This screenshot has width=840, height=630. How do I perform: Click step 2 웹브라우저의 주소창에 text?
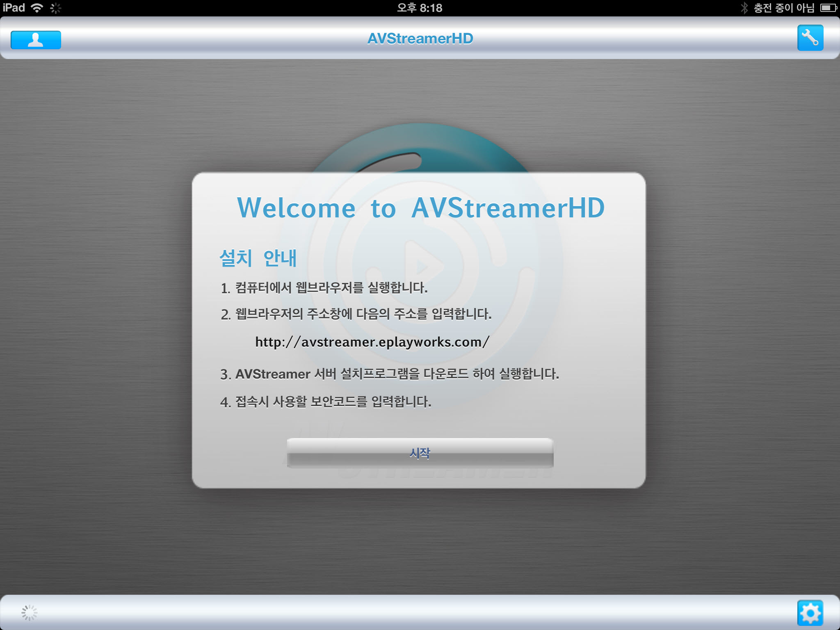356,314
